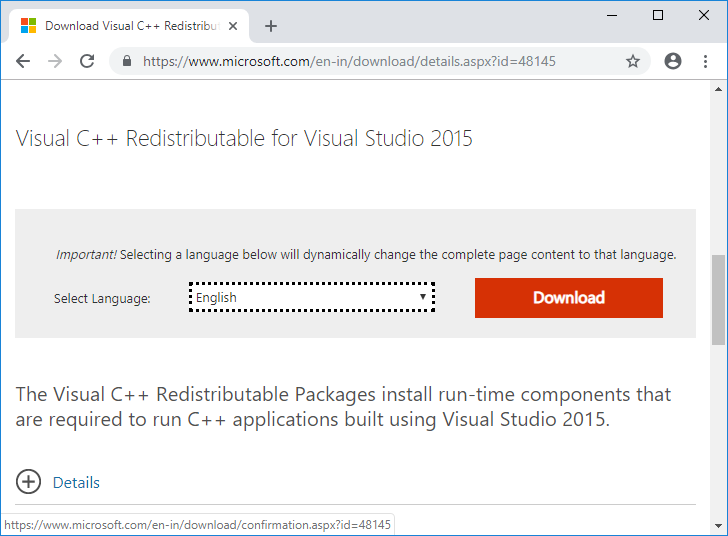This screenshot has width=728, height=536.
Task: Open the Select Language dropdown showing English
Action: click(312, 298)
